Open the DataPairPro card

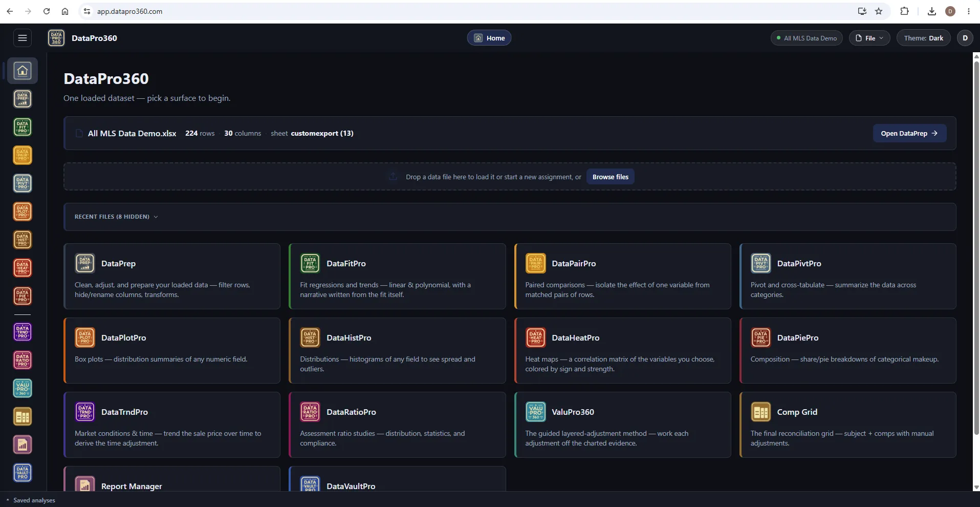[622, 276]
